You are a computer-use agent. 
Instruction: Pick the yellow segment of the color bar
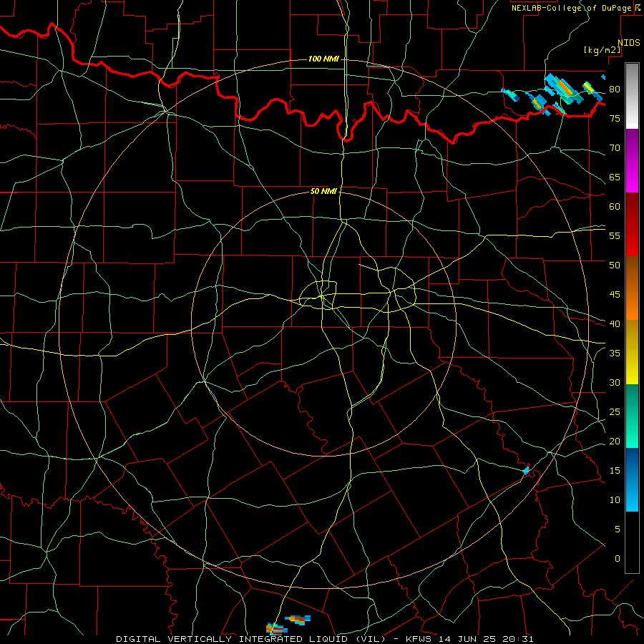click(x=632, y=352)
